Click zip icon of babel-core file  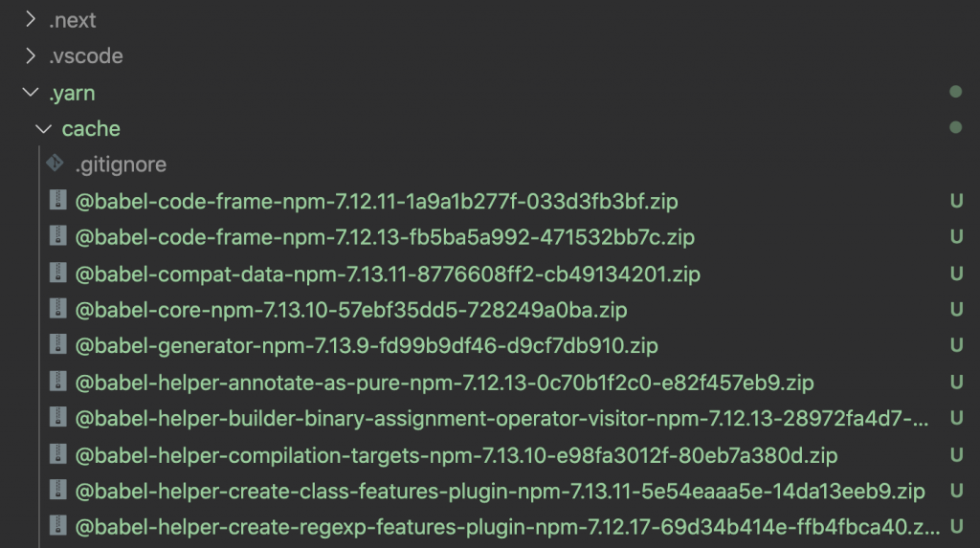(x=58, y=309)
